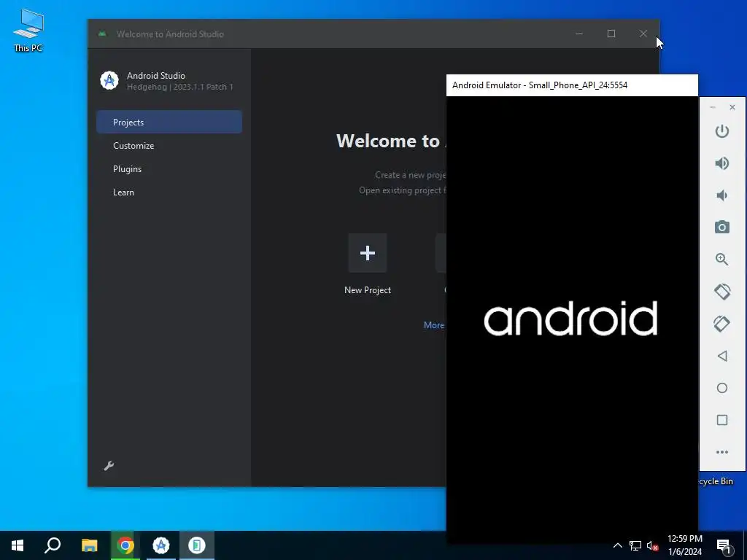Maximize the Welcome to Android Studio window

click(611, 34)
